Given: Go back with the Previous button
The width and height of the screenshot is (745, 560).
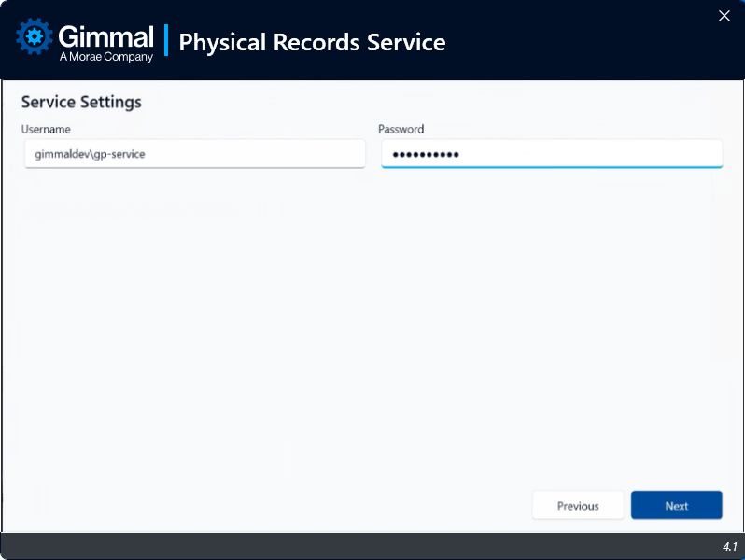Looking at the screenshot, I should pos(578,506).
